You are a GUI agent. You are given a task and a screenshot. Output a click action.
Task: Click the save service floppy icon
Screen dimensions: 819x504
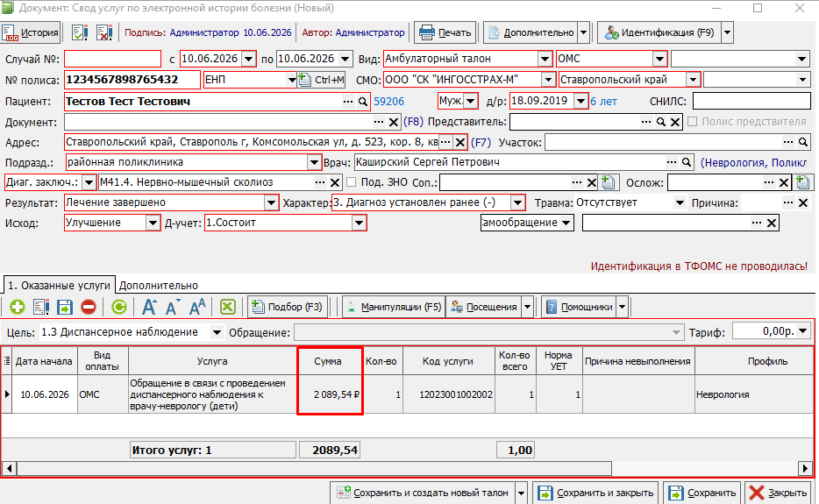(x=65, y=307)
